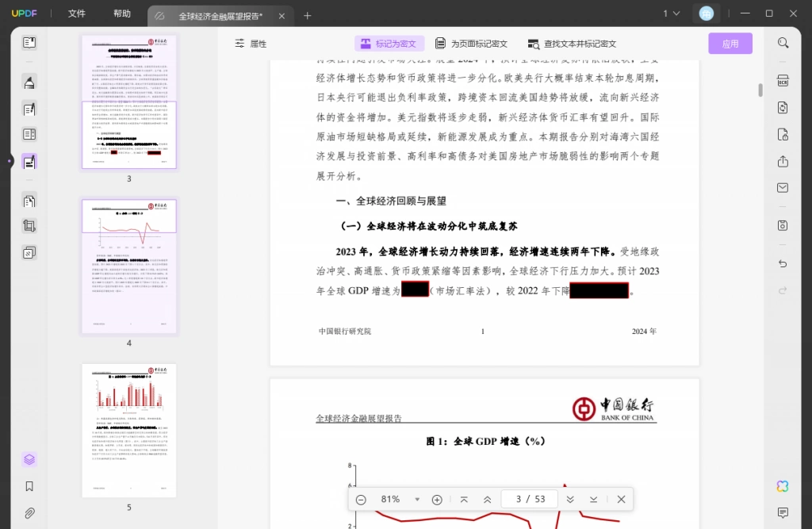The width and height of the screenshot is (812, 529).
Task: Open the search magnifier icon
Action: pos(783,43)
